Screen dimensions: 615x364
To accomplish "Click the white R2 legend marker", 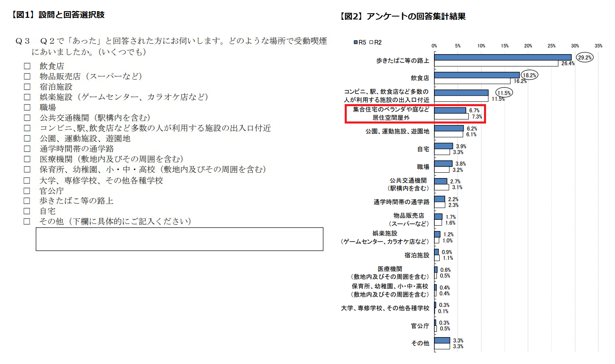I will tap(371, 42).
